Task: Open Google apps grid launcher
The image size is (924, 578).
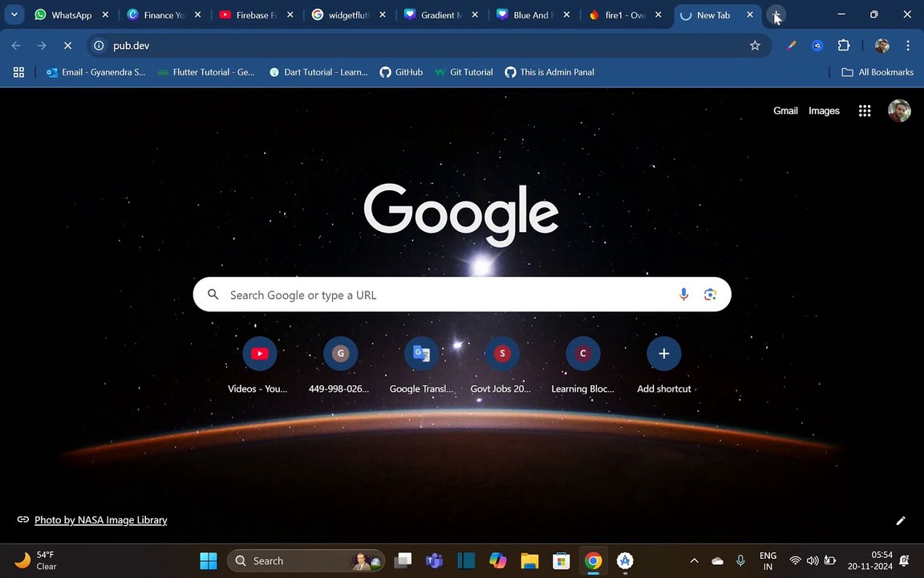Action: 865,111
